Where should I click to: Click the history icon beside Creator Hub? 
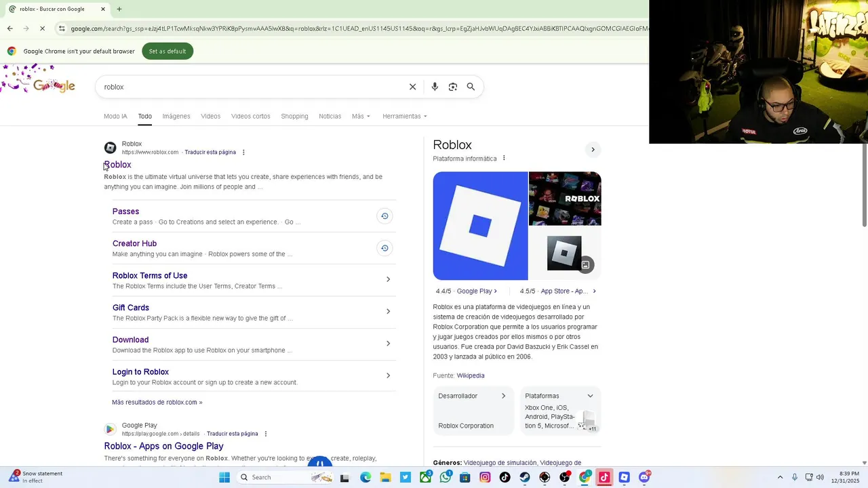384,248
